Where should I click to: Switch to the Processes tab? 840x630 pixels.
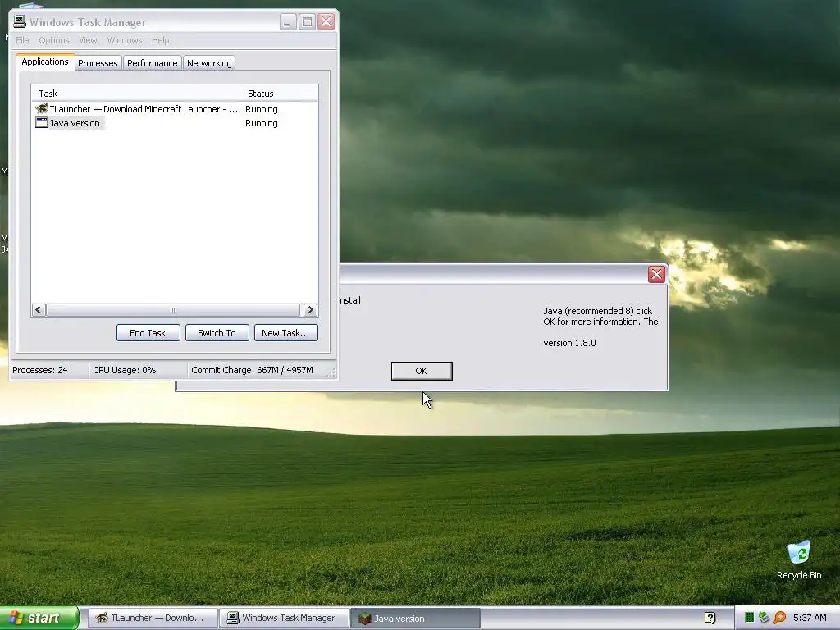tap(98, 63)
